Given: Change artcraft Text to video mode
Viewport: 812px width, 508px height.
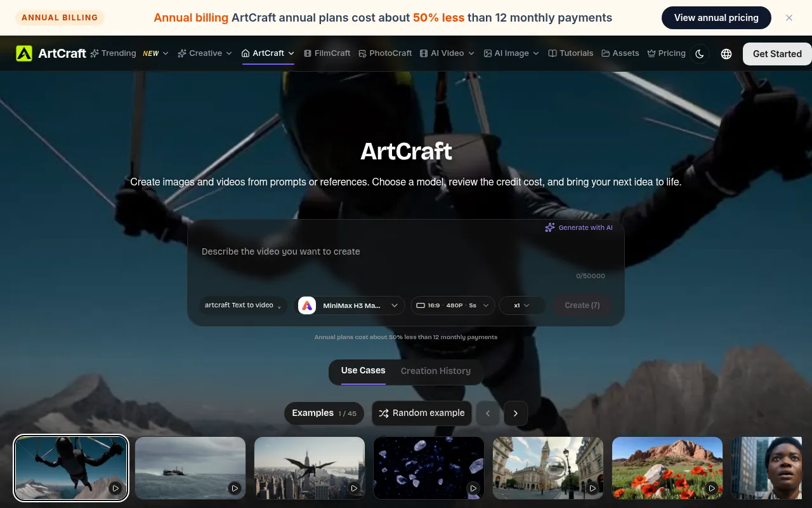Looking at the screenshot, I should [243, 305].
